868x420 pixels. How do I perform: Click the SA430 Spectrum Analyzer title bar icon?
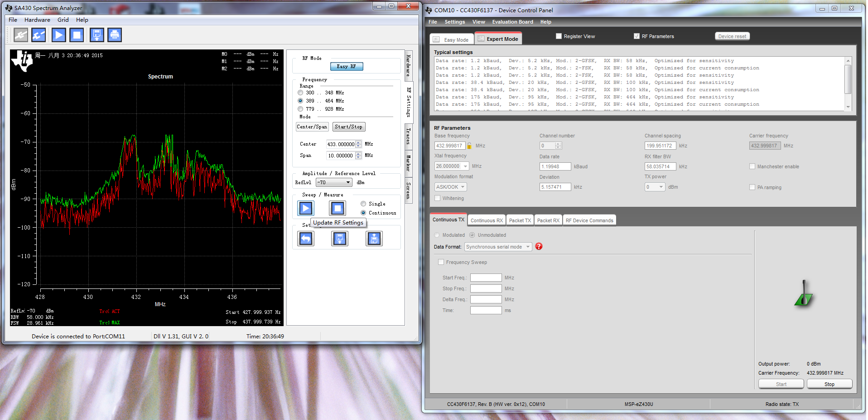pos(9,8)
